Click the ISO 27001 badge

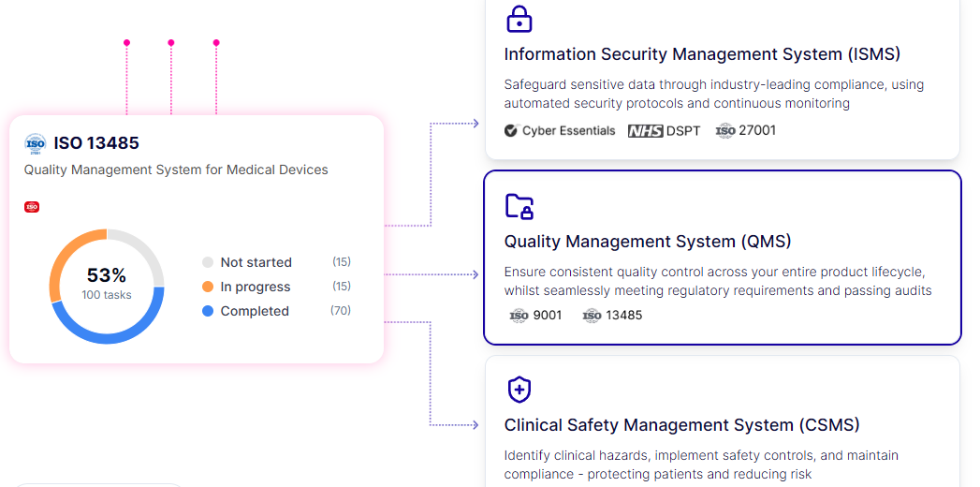[x=746, y=131]
